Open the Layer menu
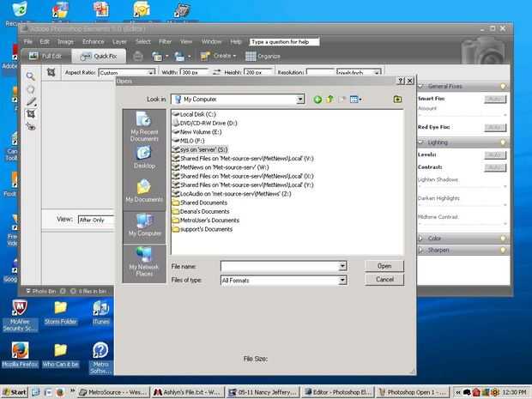This screenshot has height=399, width=532. pyautogui.click(x=119, y=42)
